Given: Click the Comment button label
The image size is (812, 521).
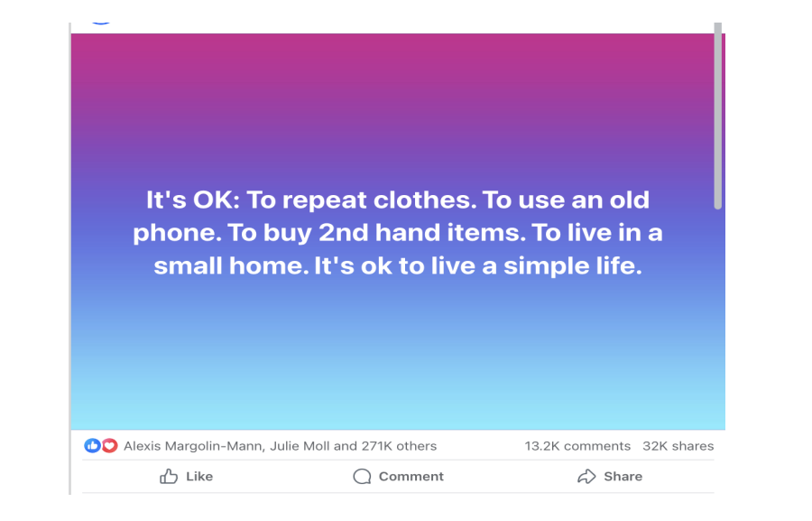Looking at the screenshot, I should [411, 477].
